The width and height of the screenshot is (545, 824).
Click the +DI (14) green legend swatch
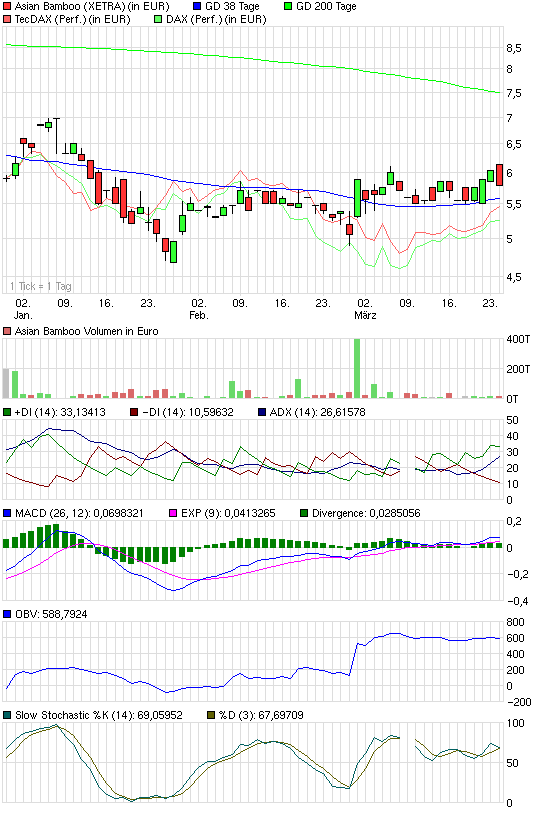(7, 413)
